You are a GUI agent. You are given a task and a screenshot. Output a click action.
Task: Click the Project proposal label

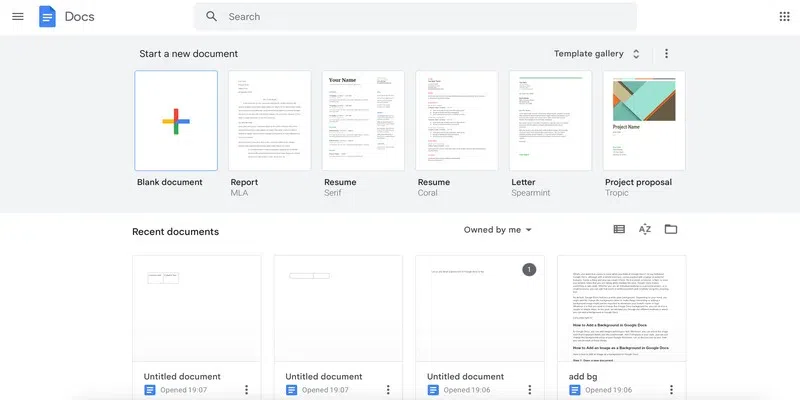point(638,182)
